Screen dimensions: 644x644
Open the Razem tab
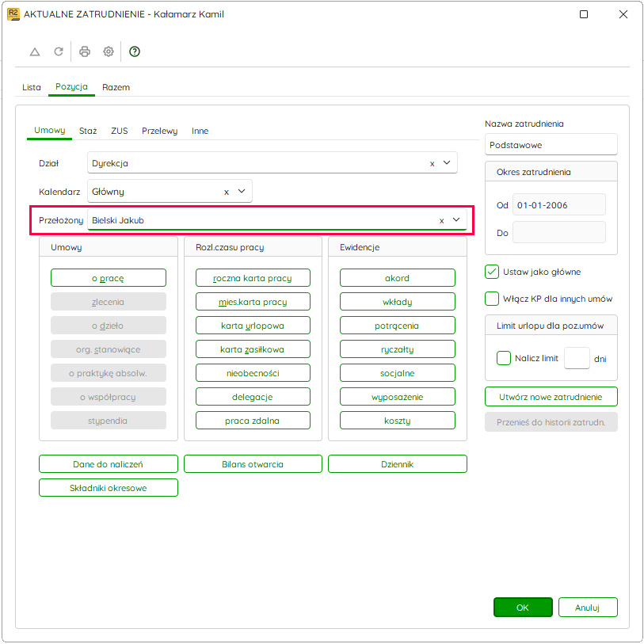point(116,87)
